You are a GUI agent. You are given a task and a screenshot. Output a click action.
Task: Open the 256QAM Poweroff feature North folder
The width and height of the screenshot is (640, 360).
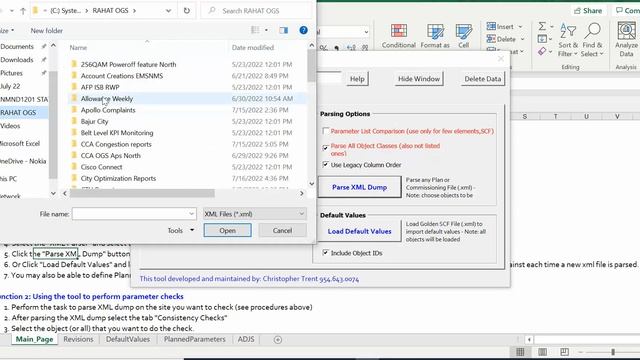point(128,64)
